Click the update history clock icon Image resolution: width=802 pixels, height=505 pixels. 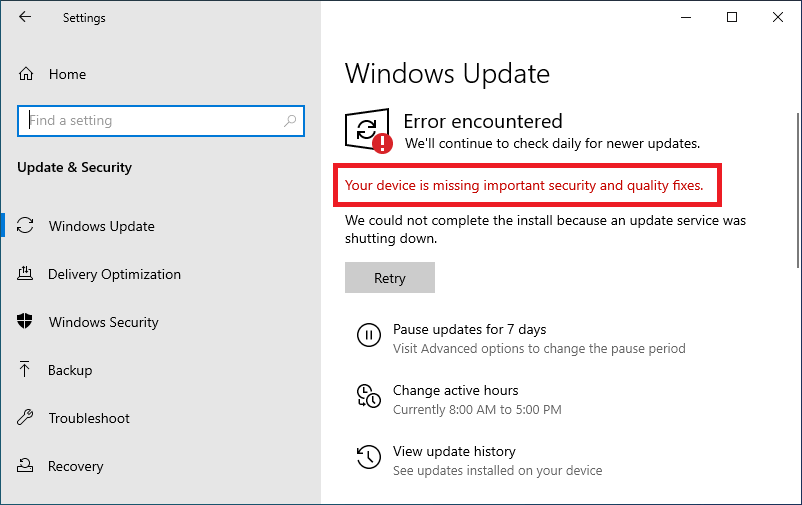click(x=368, y=459)
